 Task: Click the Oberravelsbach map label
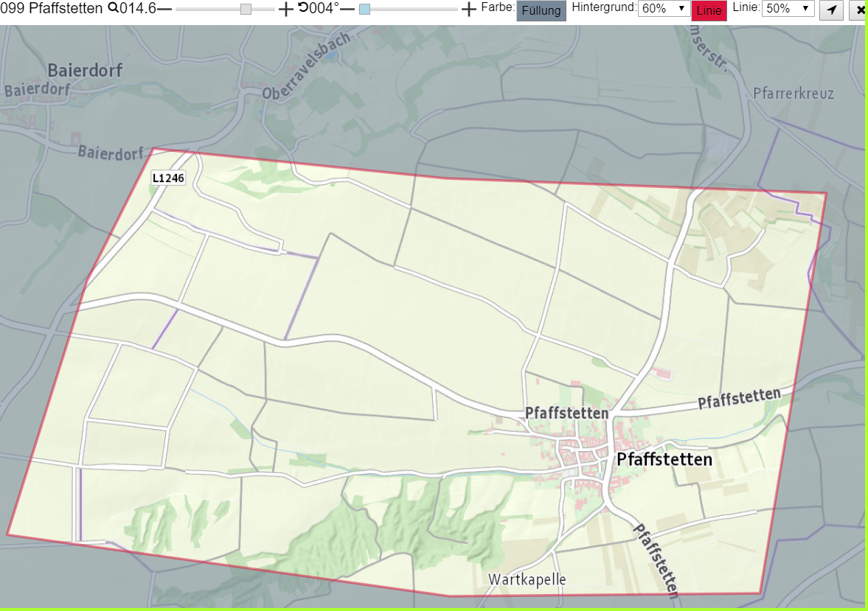(x=306, y=66)
